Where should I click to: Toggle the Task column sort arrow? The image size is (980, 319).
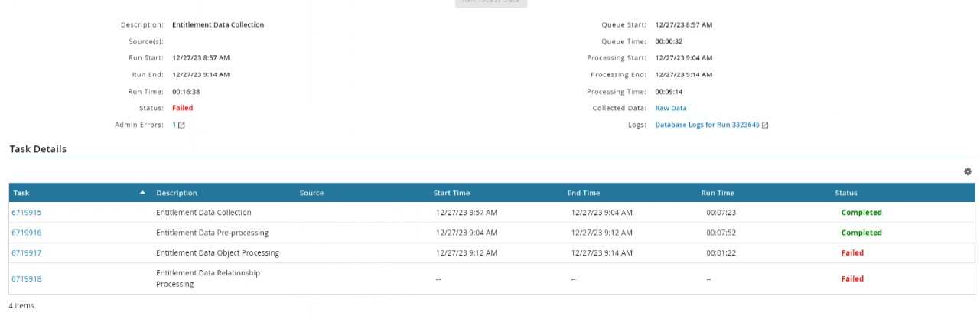click(x=142, y=193)
